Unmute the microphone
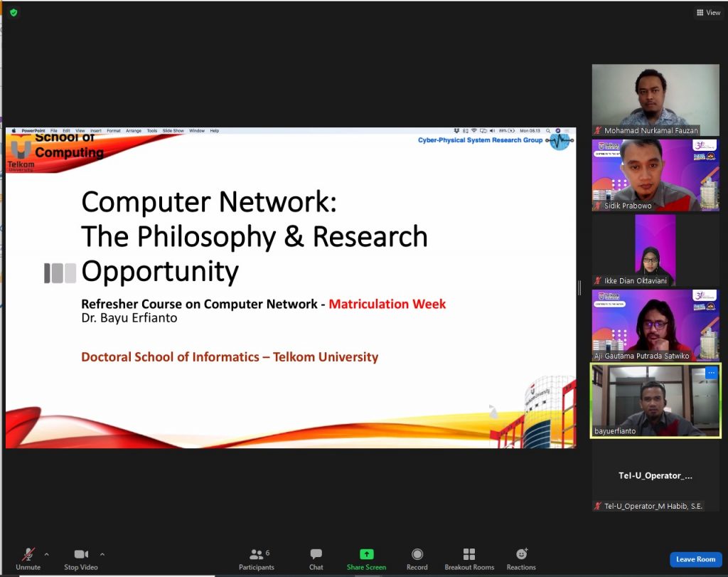This screenshot has height=577, width=728. [28, 559]
